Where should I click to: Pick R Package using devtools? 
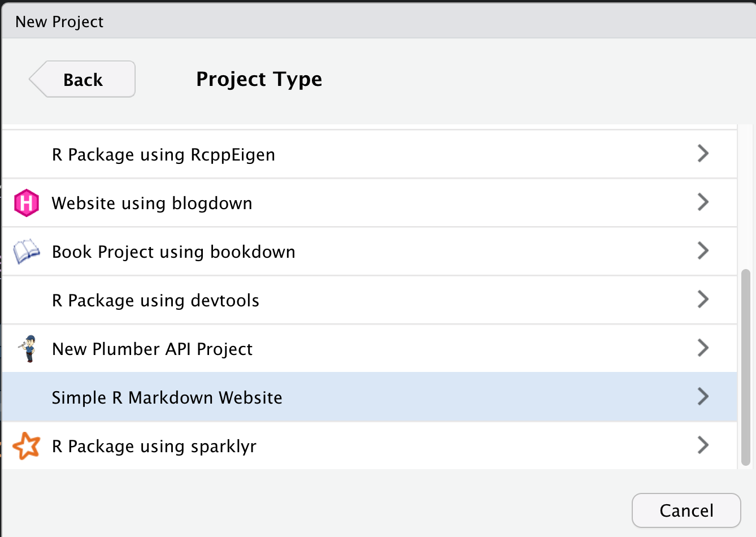155,301
